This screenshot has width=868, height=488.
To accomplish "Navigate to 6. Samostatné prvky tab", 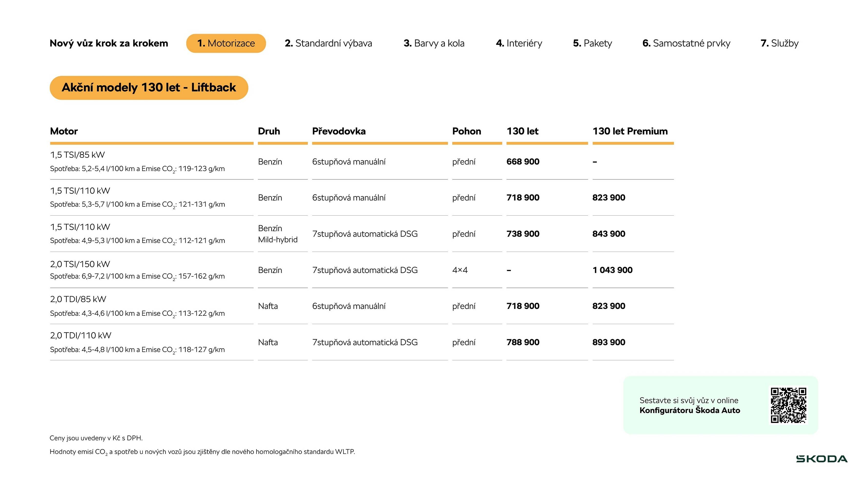I will tap(686, 43).
